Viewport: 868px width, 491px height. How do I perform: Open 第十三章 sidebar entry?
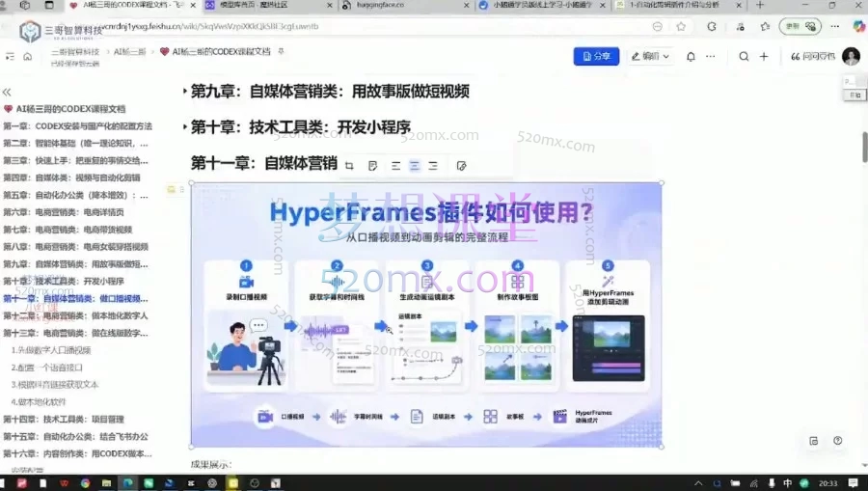[x=76, y=333]
